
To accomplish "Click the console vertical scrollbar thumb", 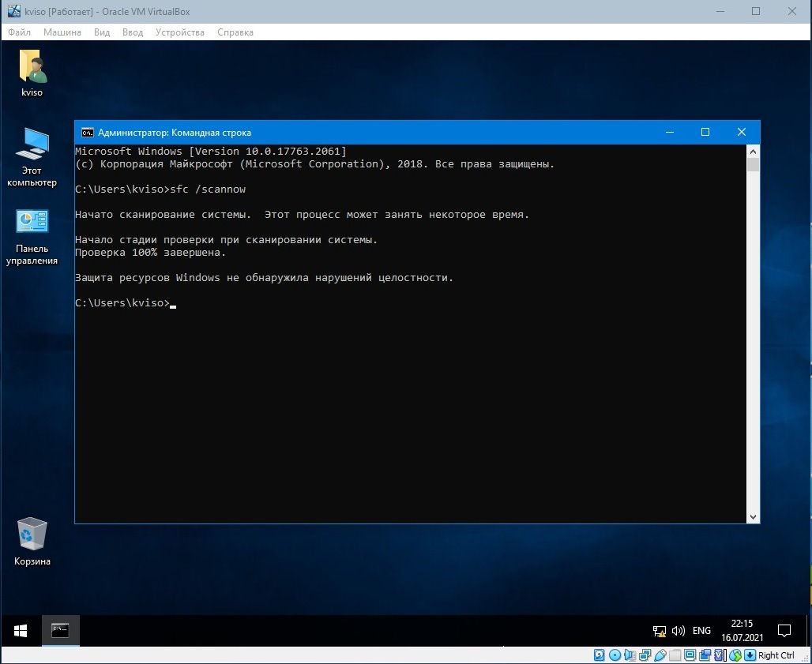I will [x=753, y=165].
